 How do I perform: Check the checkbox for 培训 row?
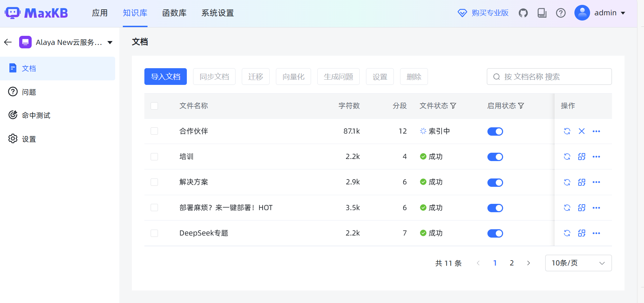pyautogui.click(x=154, y=157)
